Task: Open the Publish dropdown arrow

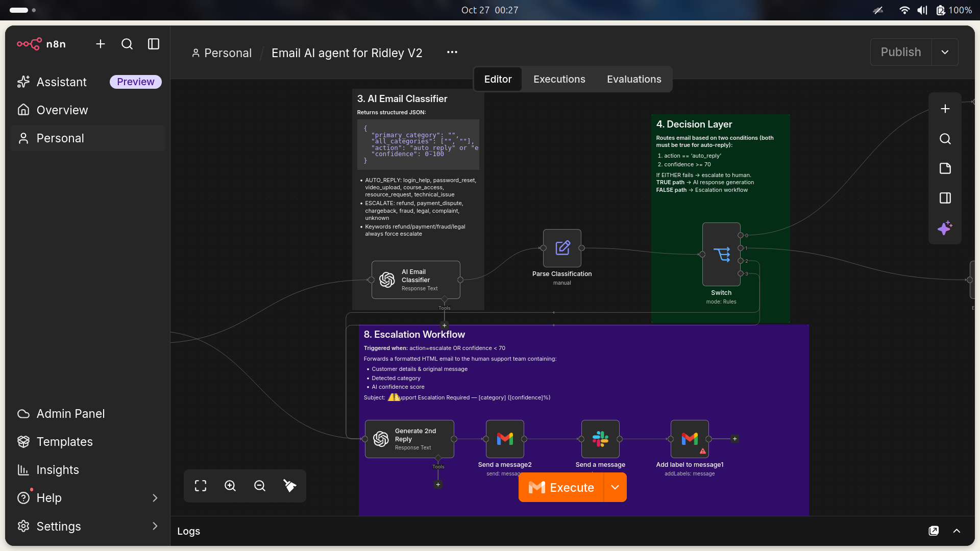Action: (x=945, y=52)
